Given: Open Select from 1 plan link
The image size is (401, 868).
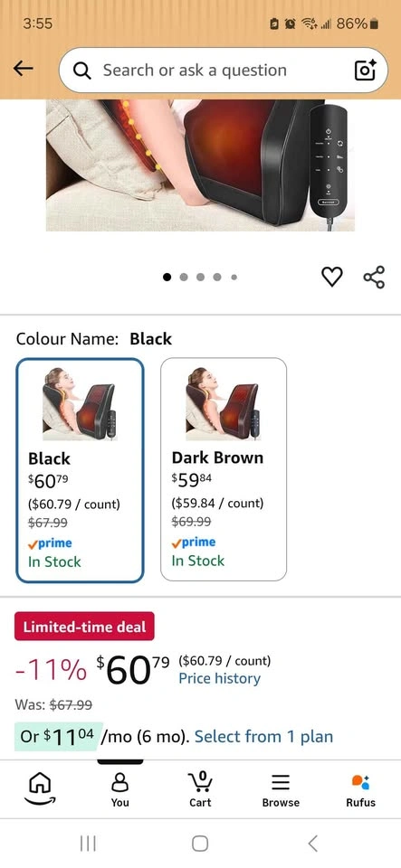Looking at the screenshot, I should (x=263, y=737).
